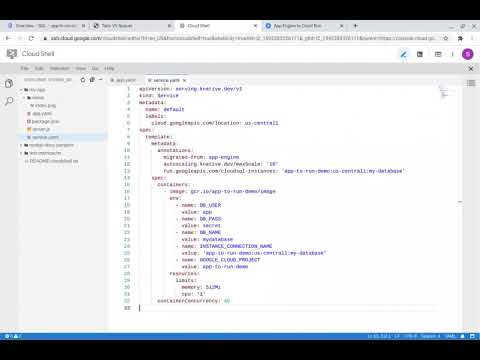Open the Go menu
The width and height of the screenshot is (480, 360).
tap(95, 68)
